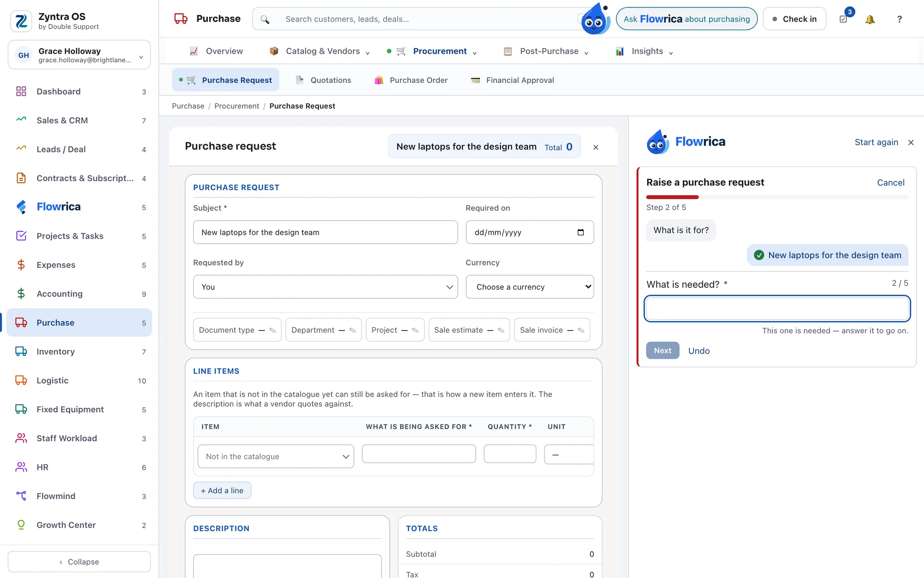924x578 pixels.
Task: Select the Financial Approval sub-tab
Action: [512, 80]
